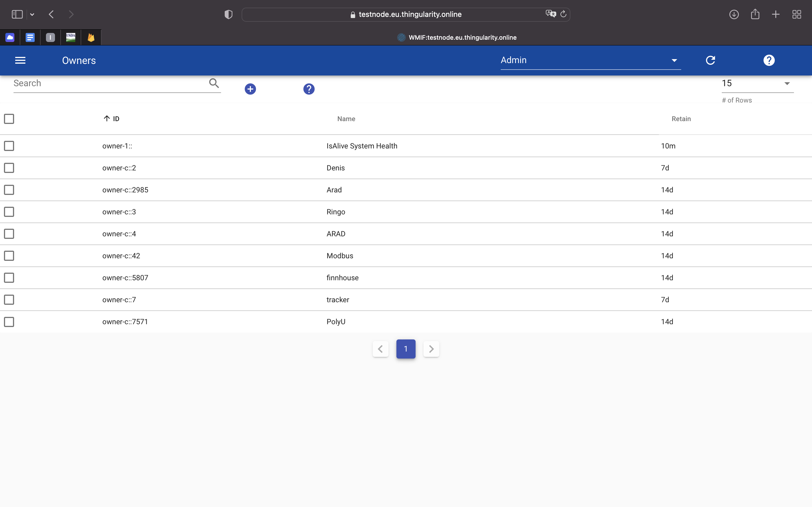The width and height of the screenshot is (812, 507).
Task: Switch to the Firebase pinned tab
Action: click(x=91, y=37)
